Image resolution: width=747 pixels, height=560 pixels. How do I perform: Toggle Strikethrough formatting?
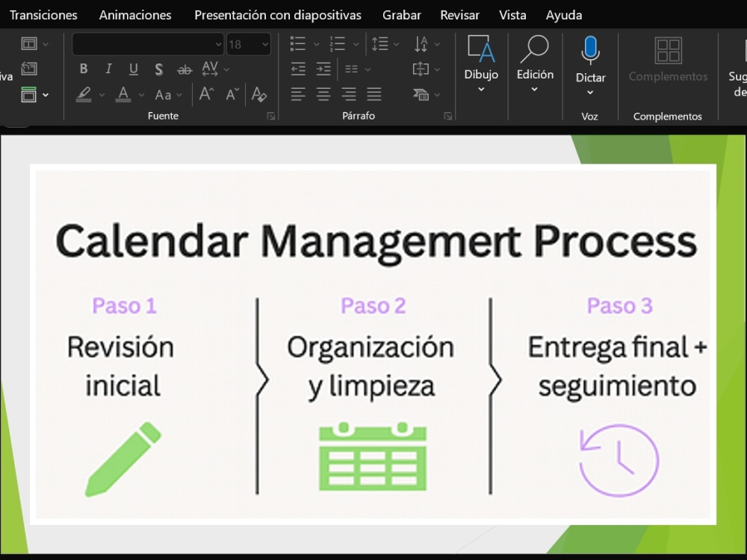click(x=185, y=69)
